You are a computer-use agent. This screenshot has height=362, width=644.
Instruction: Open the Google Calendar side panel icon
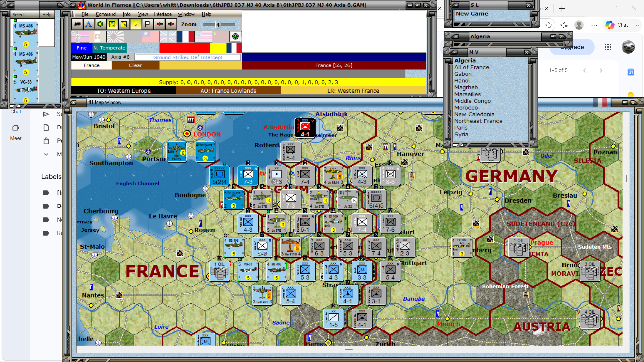click(x=631, y=72)
